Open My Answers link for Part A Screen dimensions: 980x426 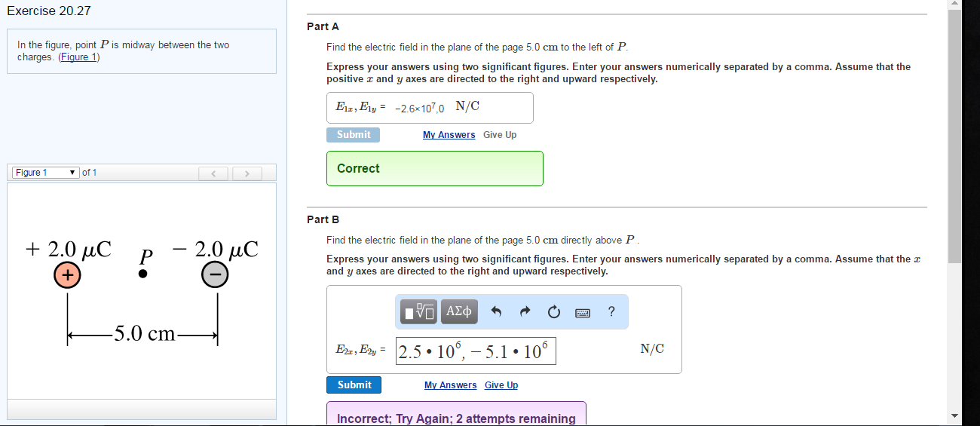point(449,135)
